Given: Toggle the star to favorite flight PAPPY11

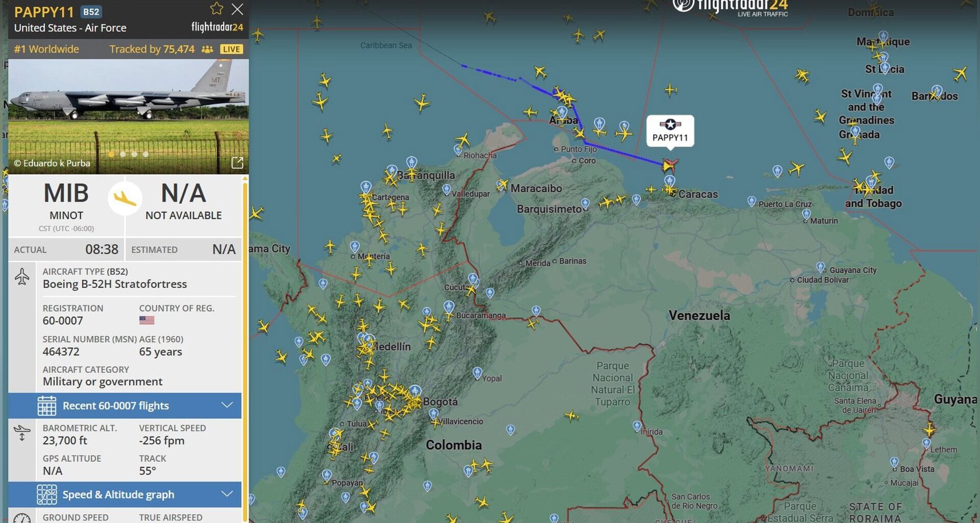Looking at the screenshot, I should [x=217, y=9].
